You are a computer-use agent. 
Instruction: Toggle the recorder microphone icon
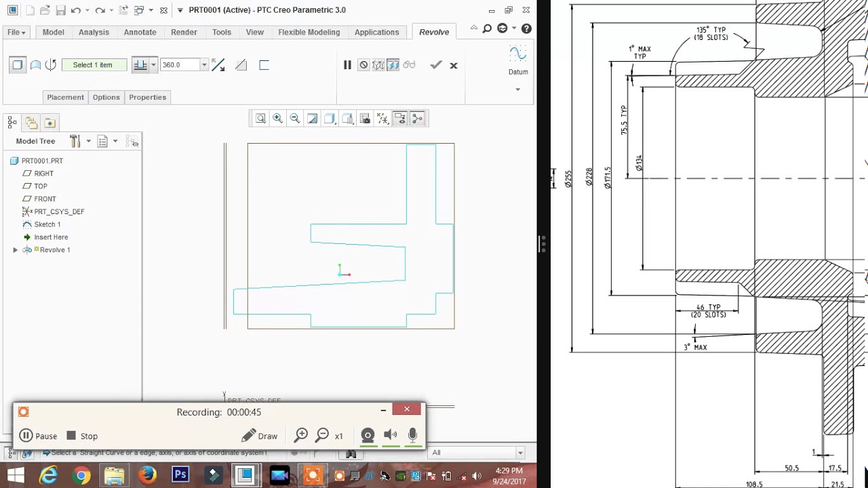click(x=412, y=436)
